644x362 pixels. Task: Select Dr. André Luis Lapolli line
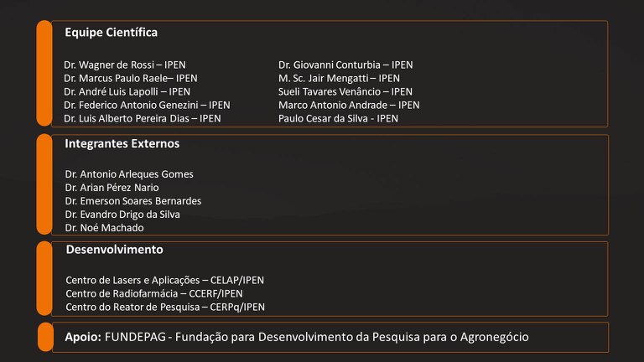click(127, 91)
